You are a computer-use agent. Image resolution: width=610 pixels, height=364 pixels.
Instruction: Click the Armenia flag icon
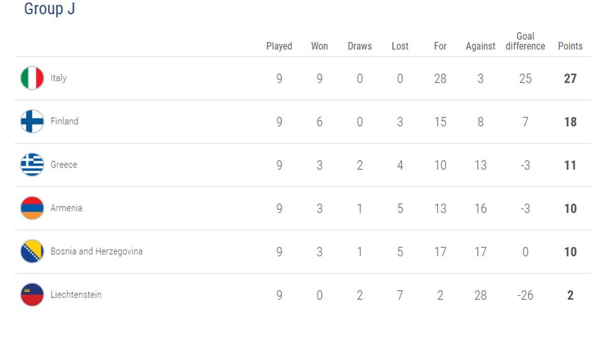tap(32, 208)
